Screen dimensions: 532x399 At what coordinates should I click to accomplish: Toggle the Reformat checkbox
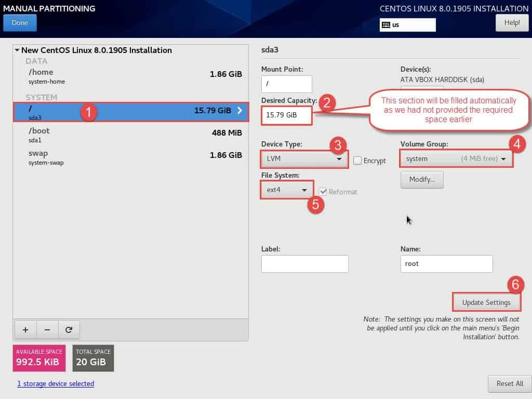(323, 192)
